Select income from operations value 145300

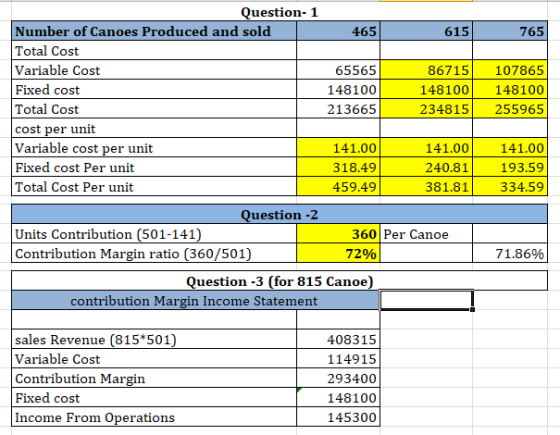pyautogui.click(x=338, y=417)
